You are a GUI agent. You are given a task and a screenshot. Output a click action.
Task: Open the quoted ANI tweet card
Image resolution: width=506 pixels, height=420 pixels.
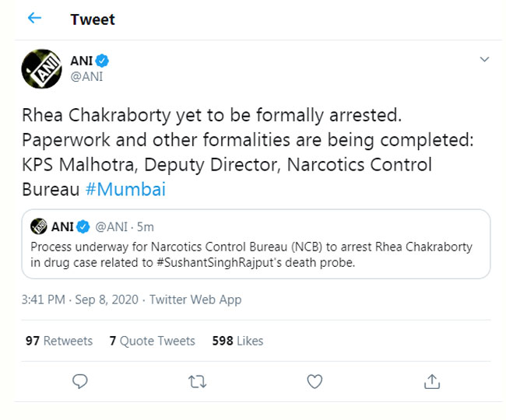pos(256,244)
